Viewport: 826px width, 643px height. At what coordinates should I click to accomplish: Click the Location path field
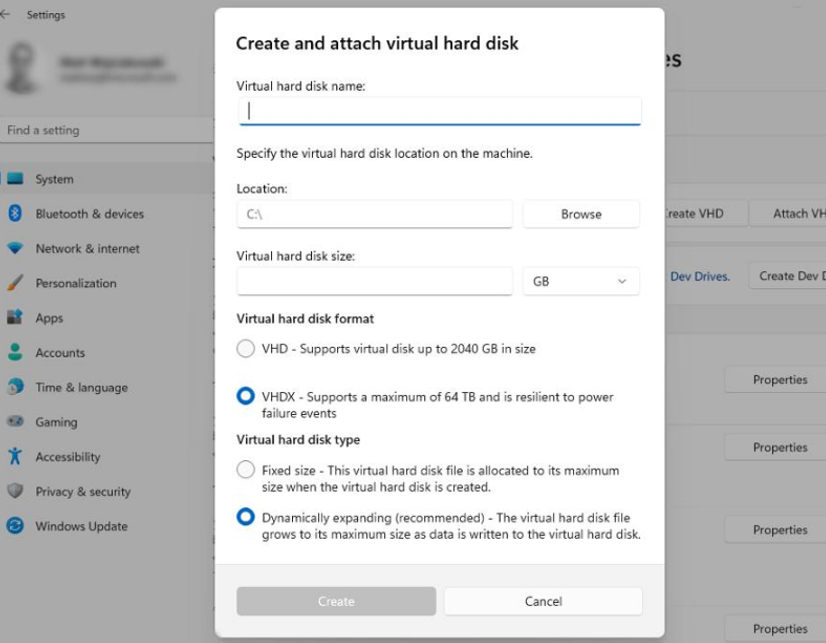pyautogui.click(x=375, y=214)
